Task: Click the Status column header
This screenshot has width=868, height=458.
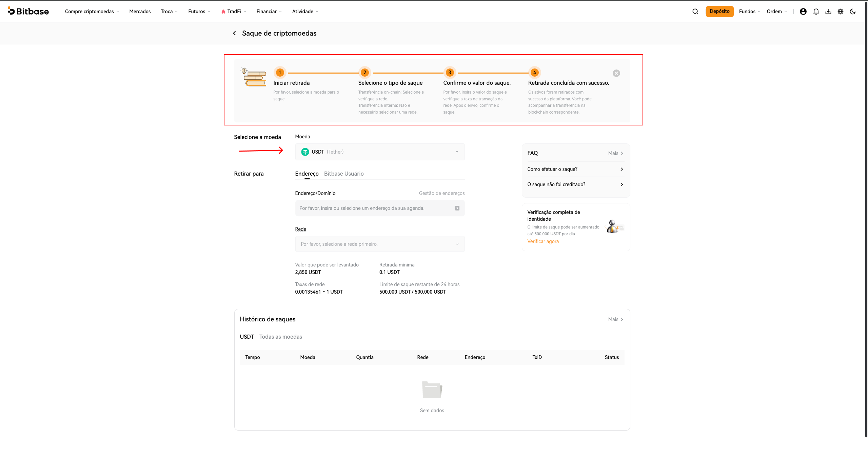Action: coord(612,357)
